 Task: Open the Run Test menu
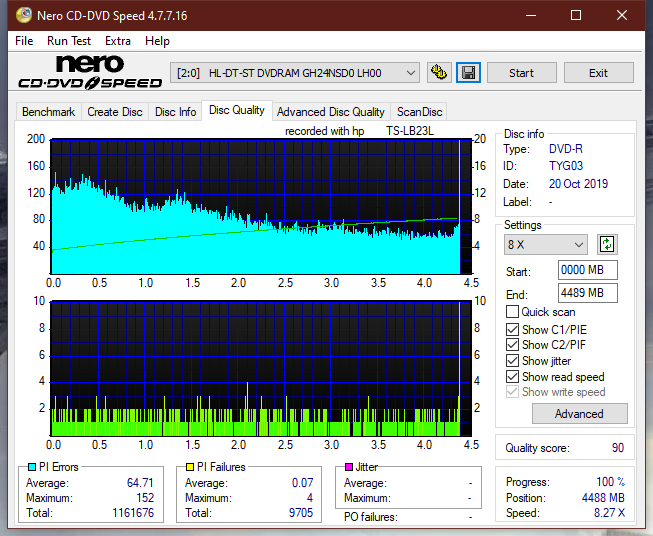(69, 41)
